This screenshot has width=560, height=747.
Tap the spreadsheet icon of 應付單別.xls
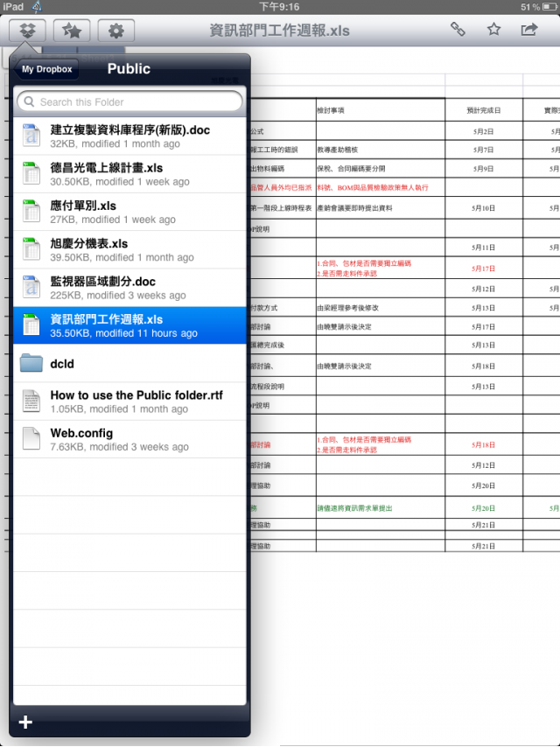tap(31, 211)
